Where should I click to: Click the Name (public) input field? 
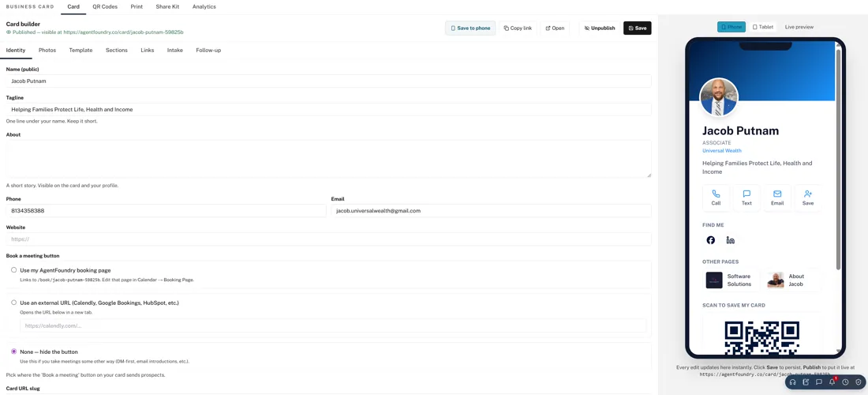click(329, 81)
